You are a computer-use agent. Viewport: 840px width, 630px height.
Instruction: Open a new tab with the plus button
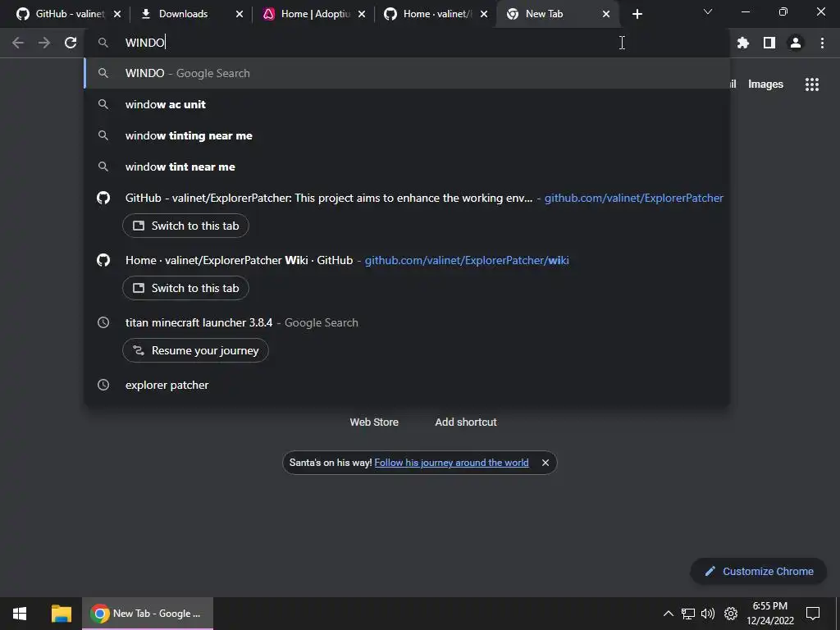pos(637,14)
